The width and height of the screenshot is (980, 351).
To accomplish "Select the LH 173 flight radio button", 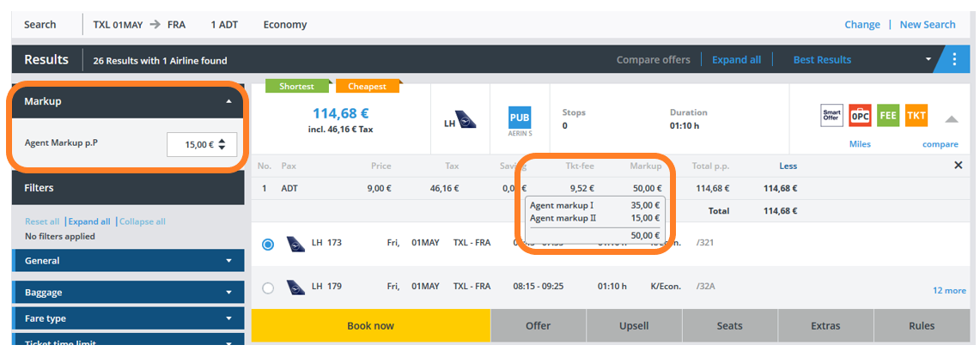I will [x=268, y=244].
